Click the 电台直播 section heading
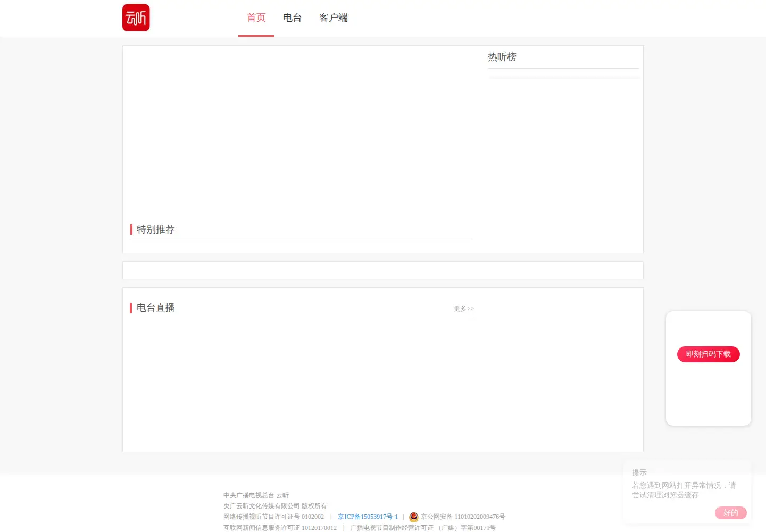Screen dimensions: 766x532 [x=156, y=307]
